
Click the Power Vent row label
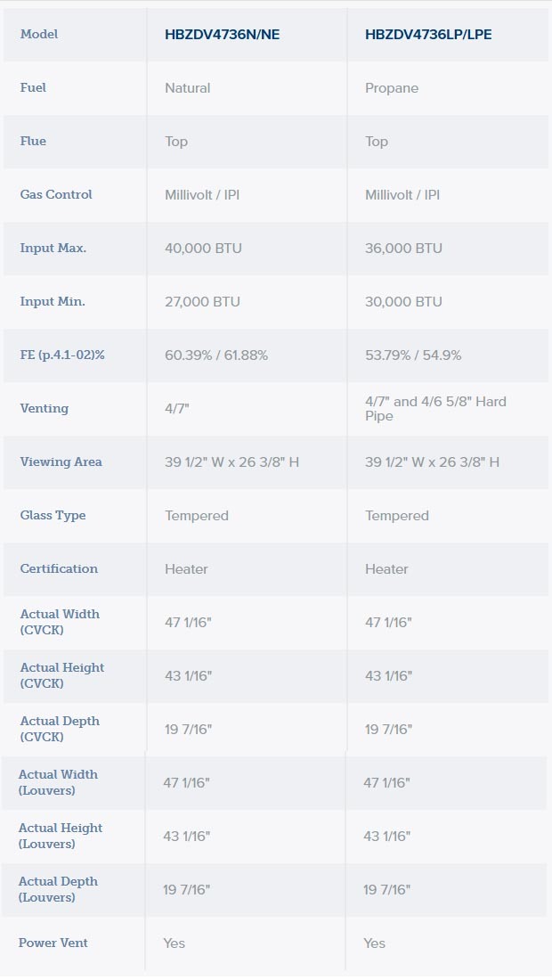tap(53, 943)
